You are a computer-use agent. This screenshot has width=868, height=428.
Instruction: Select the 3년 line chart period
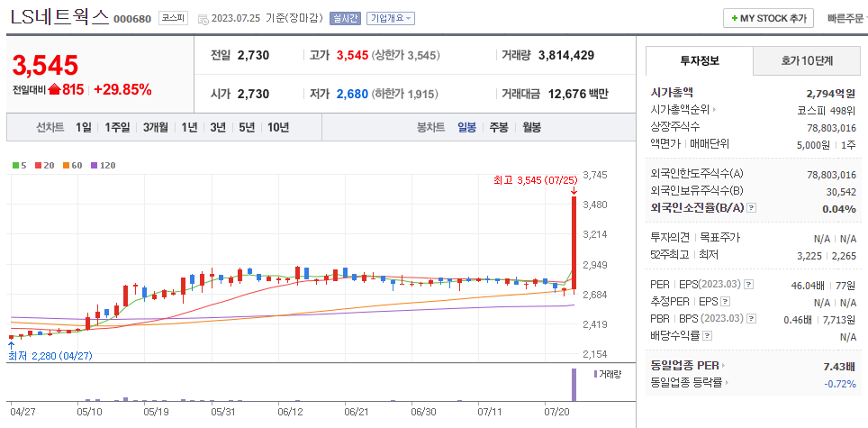(218, 127)
